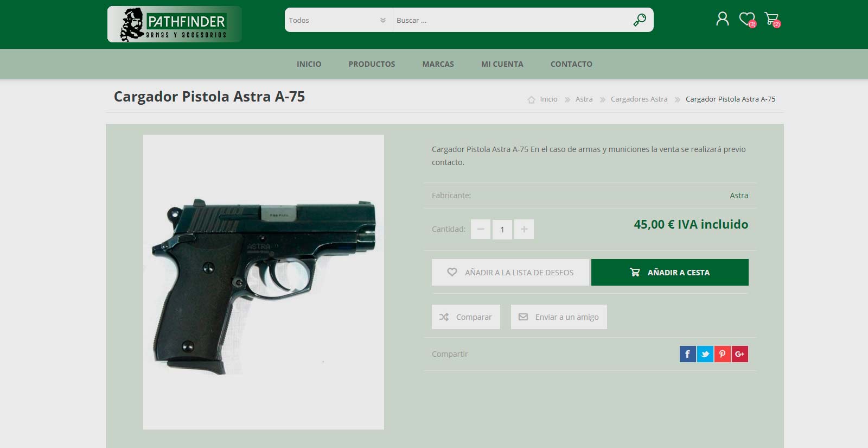The image size is (868, 448).
Task: Expand the Todos category dropdown
Action: (x=339, y=20)
